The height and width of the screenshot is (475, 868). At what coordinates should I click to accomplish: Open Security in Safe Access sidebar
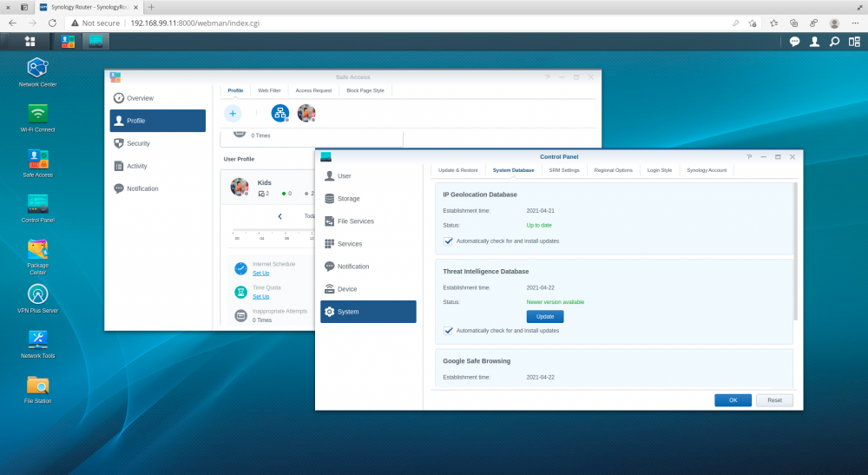158,143
